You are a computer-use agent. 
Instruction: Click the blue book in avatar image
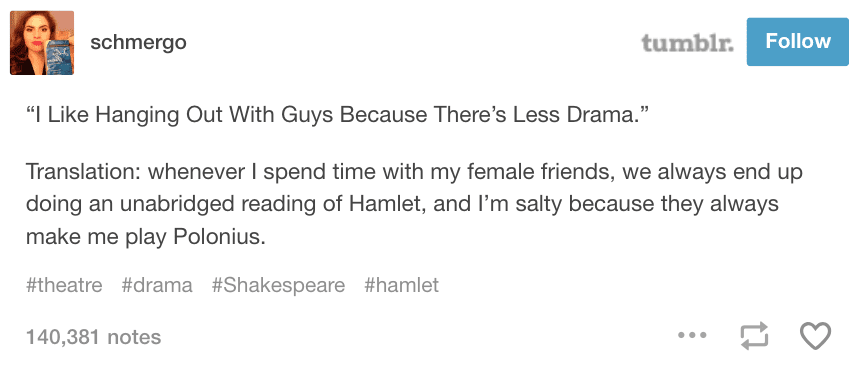click(58, 56)
